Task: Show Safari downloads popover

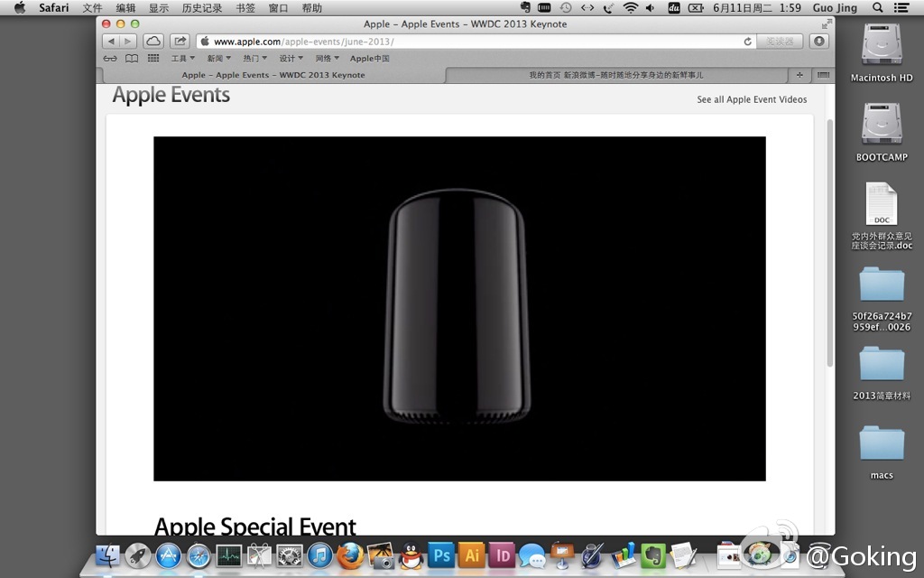Action: [x=819, y=42]
